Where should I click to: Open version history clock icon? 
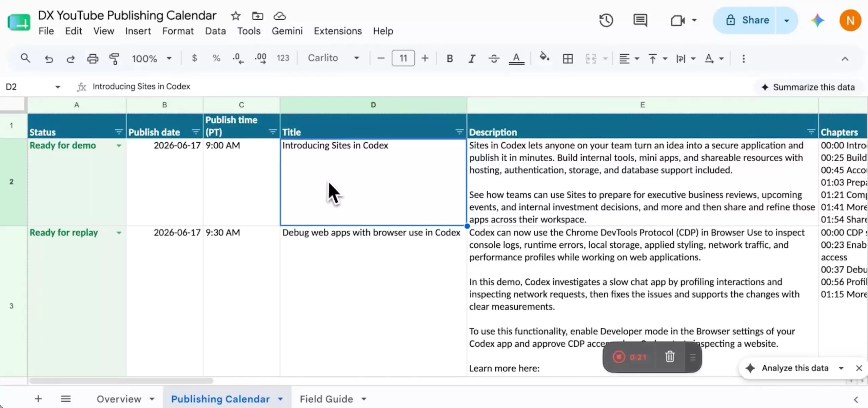(606, 20)
